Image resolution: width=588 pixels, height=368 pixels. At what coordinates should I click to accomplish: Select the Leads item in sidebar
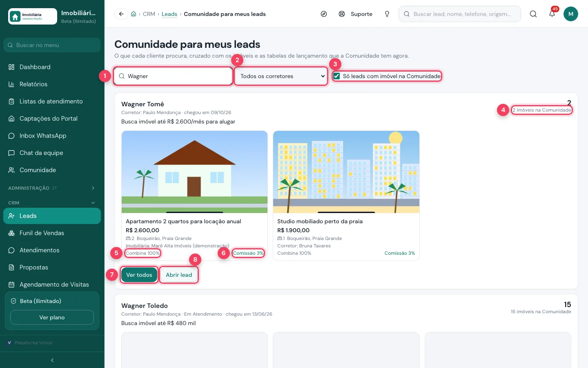[52, 216]
